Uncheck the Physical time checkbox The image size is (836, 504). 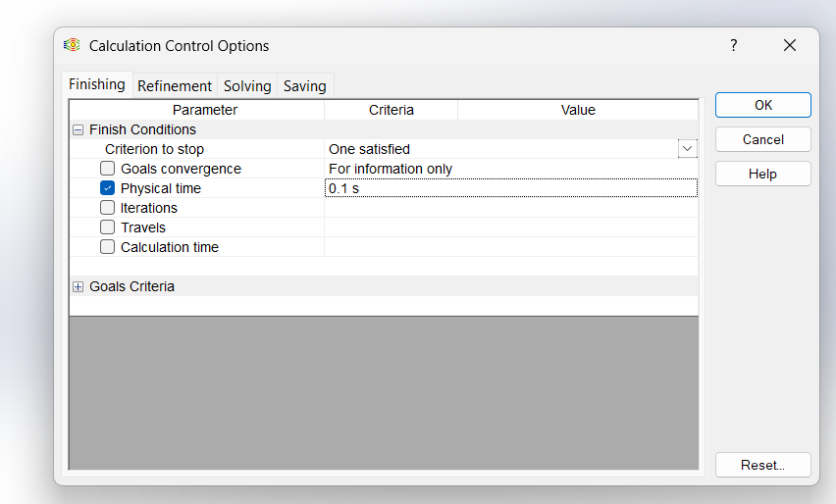coord(107,188)
